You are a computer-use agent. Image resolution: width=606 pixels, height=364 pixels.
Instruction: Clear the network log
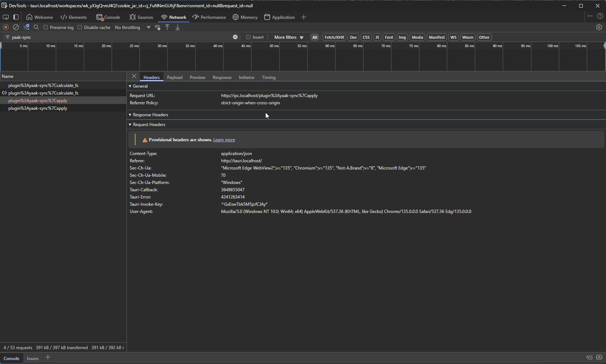click(16, 27)
